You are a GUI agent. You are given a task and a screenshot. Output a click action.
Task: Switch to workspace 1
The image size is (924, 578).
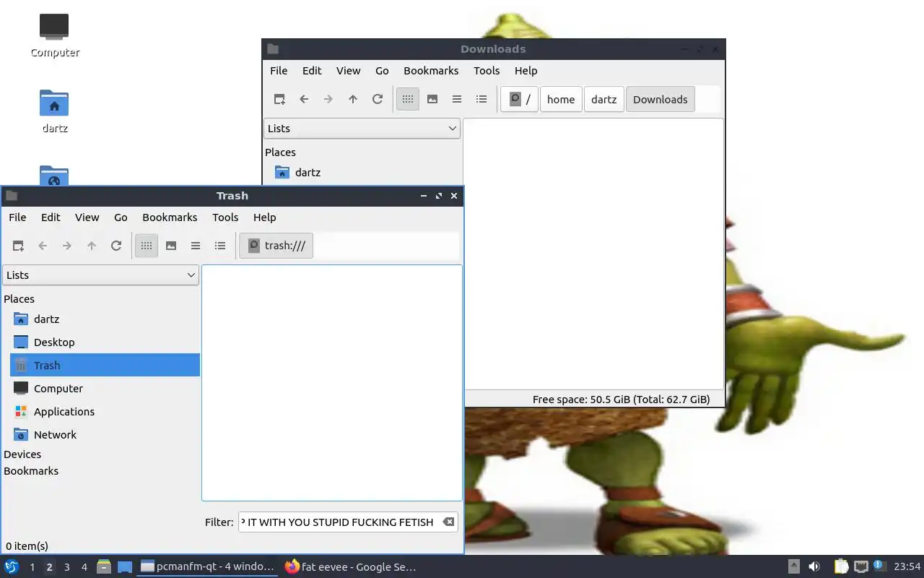point(32,567)
